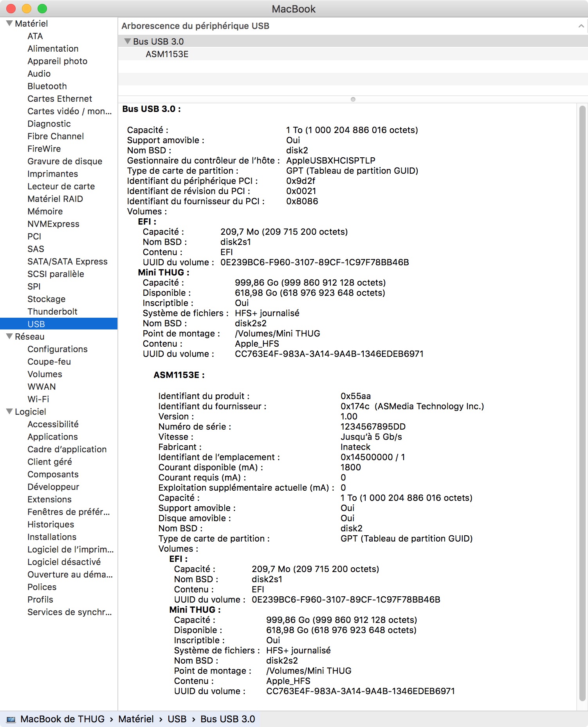Open ATA in the sidebar

tap(35, 36)
